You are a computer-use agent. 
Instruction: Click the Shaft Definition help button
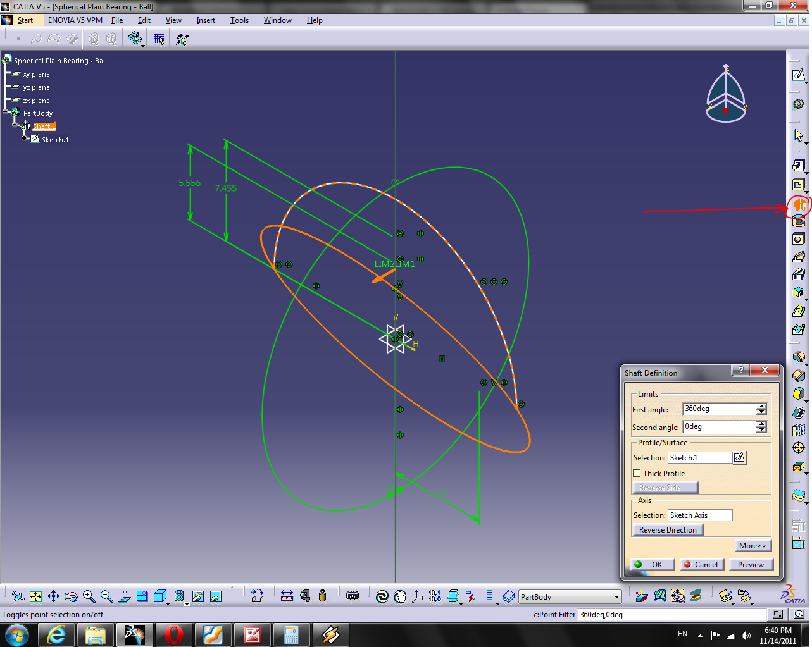tap(740, 370)
